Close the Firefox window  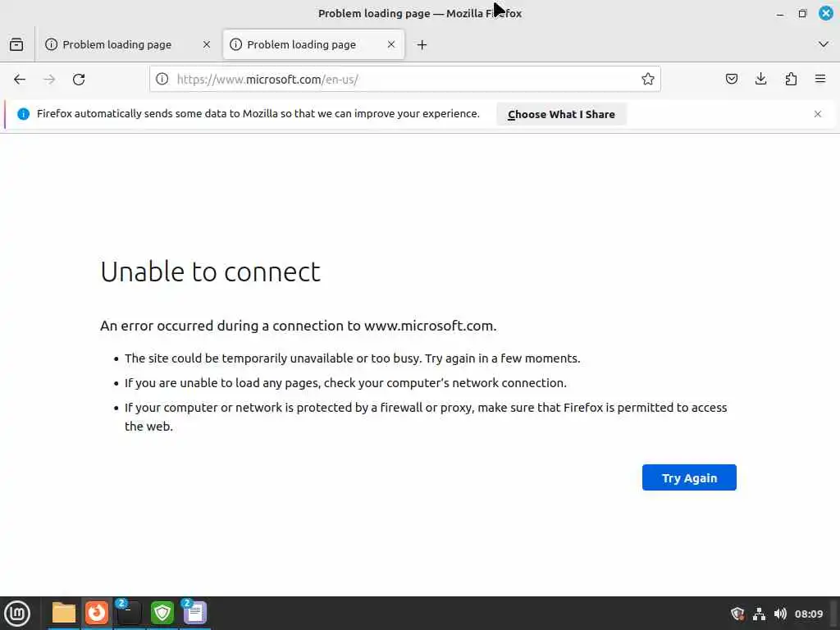pos(826,13)
